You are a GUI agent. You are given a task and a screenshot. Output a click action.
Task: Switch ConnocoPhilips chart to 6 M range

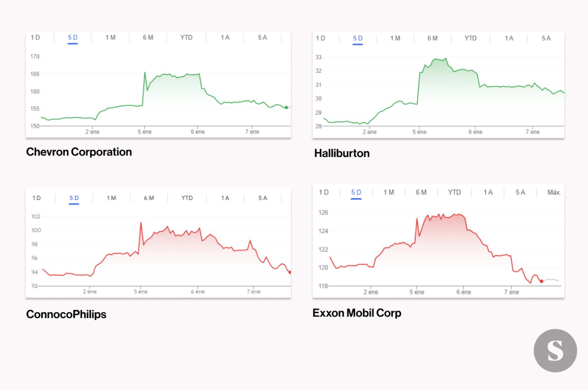tap(149, 198)
